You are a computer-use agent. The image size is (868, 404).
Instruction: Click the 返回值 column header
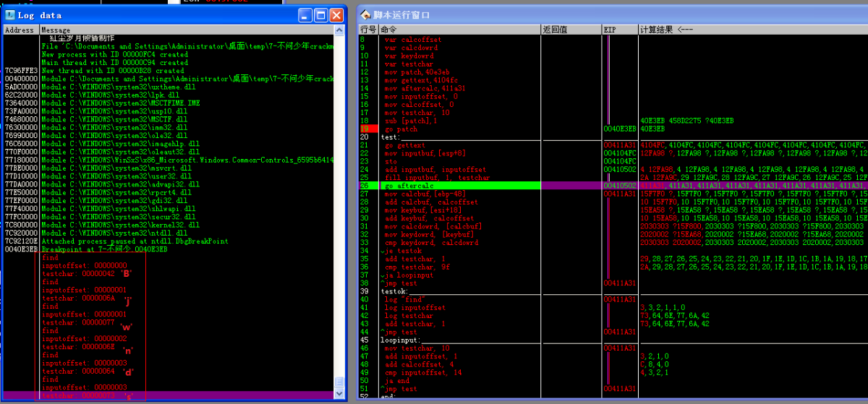[571, 30]
